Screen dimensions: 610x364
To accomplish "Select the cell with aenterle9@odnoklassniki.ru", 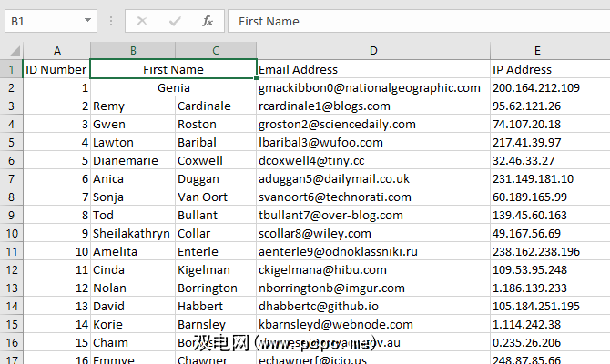I will [x=373, y=251].
